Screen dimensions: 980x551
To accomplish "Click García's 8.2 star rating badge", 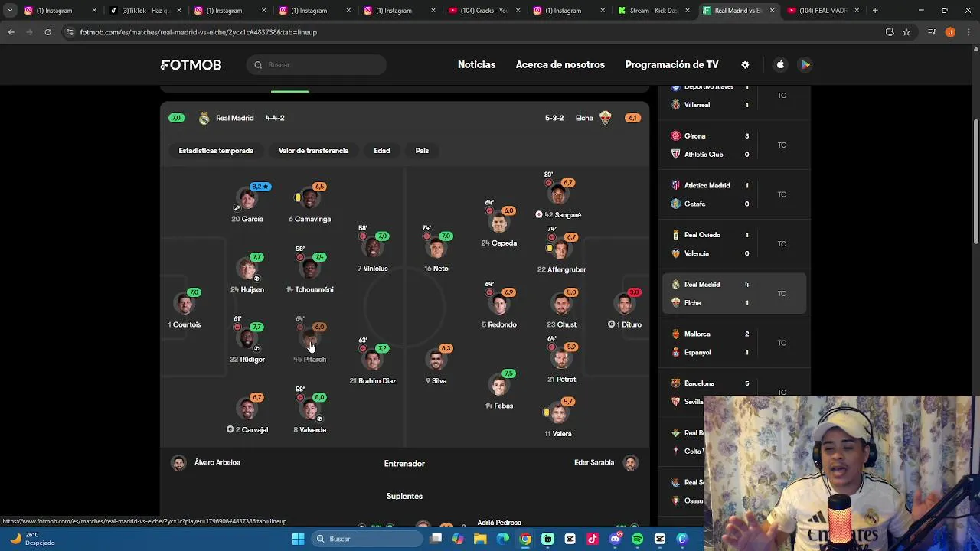I will [260, 187].
